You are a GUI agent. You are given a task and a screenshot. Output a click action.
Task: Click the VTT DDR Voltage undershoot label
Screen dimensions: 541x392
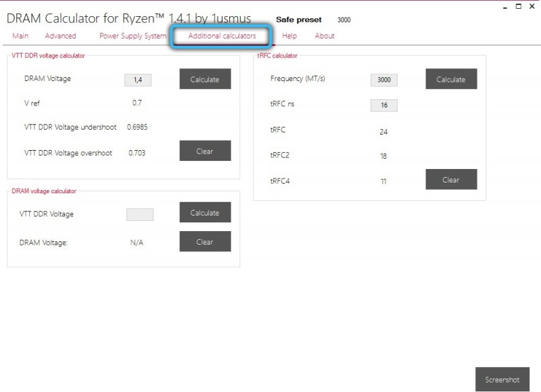70,127
